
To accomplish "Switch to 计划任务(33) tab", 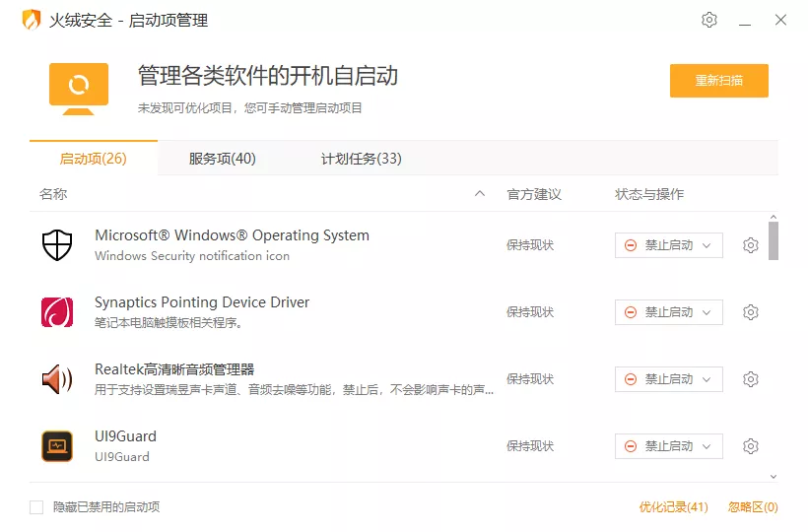I will coord(362,159).
